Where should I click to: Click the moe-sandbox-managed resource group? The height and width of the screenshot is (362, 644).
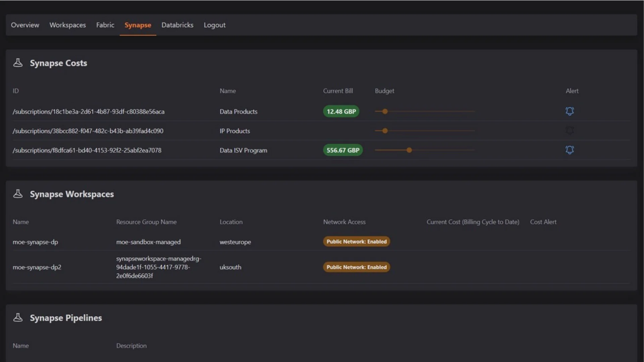pyautogui.click(x=148, y=242)
